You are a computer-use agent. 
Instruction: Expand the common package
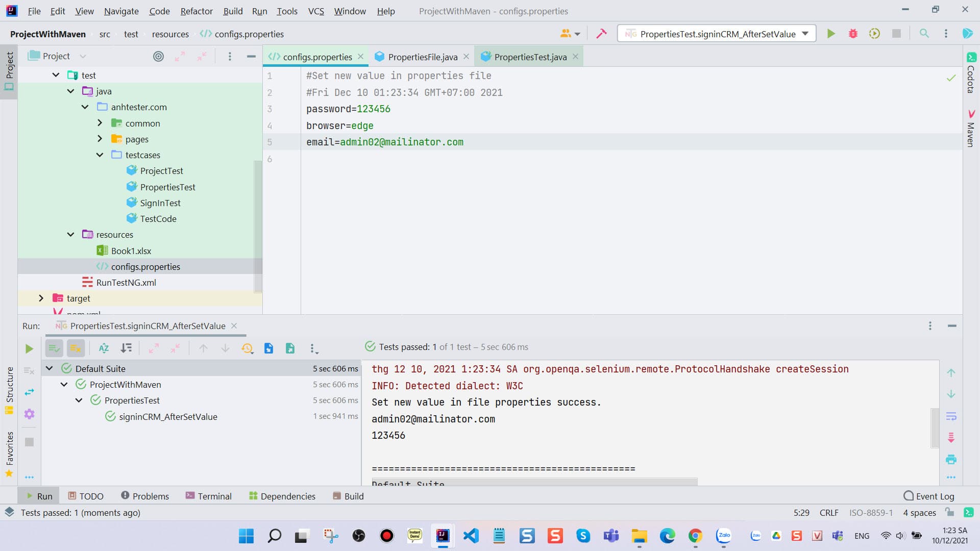coord(100,123)
